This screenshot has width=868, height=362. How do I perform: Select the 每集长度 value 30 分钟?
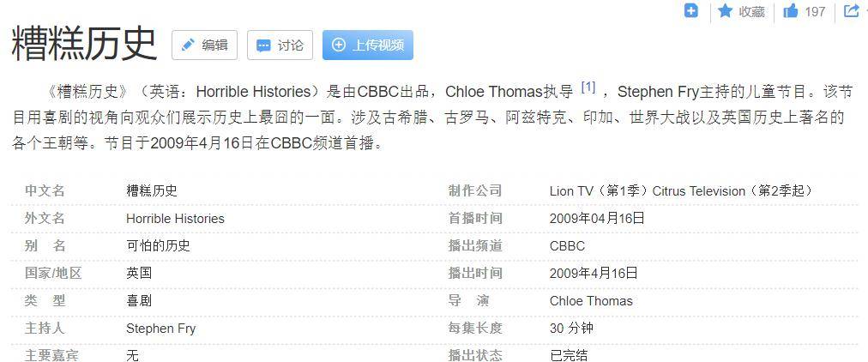[571, 329]
